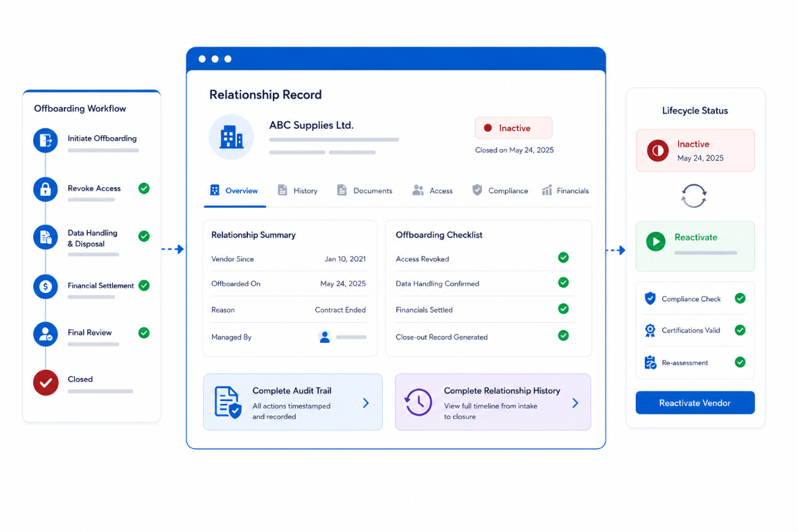The height and width of the screenshot is (532, 798).
Task: Toggle the Revoke Access green checkmark
Action: (x=144, y=188)
